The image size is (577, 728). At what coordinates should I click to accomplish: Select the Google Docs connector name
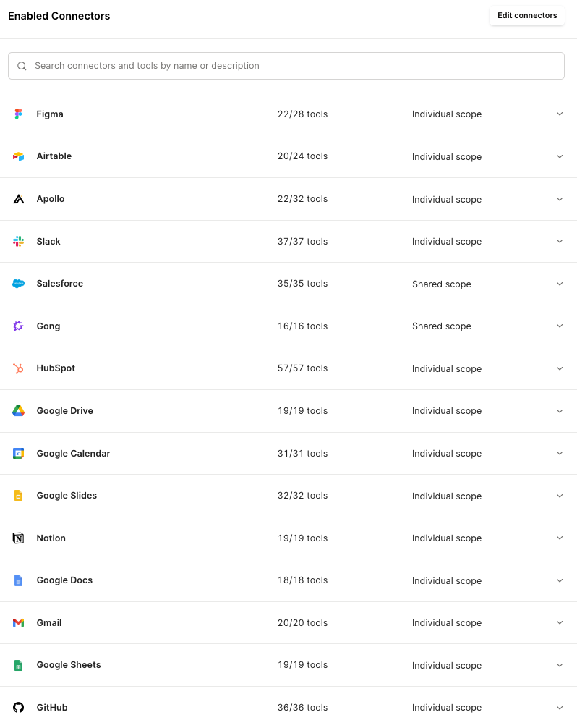tap(64, 580)
